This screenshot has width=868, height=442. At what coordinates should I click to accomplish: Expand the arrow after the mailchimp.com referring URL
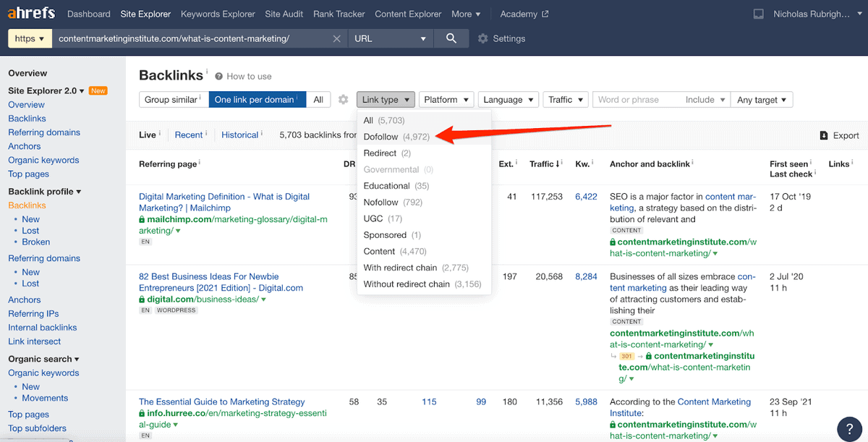(x=178, y=231)
